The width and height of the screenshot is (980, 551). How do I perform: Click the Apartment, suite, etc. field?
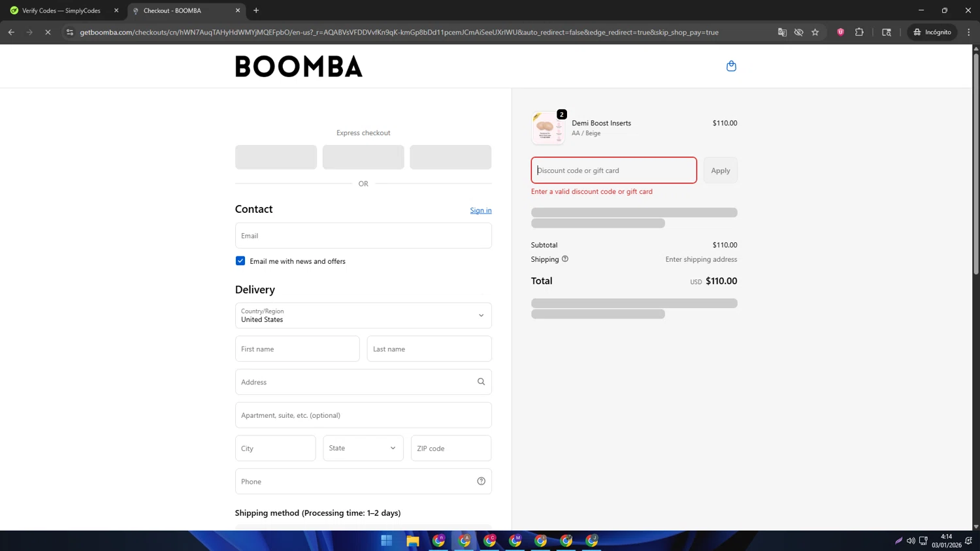click(363, 415)
